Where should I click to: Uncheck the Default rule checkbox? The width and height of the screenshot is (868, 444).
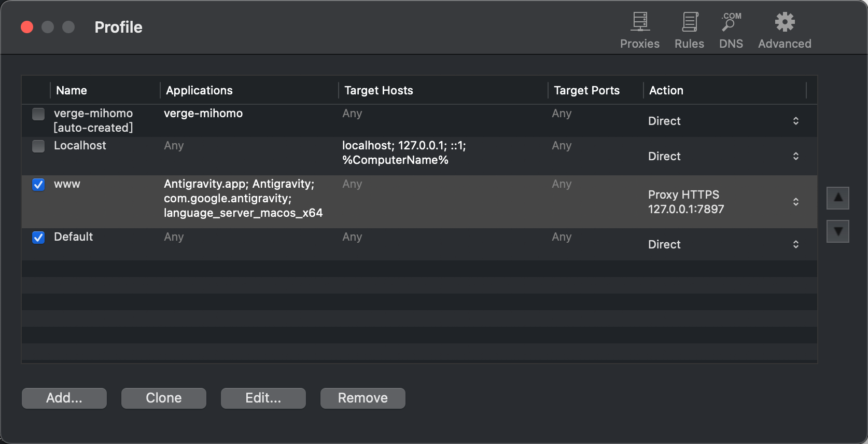[x=38, y=238]
